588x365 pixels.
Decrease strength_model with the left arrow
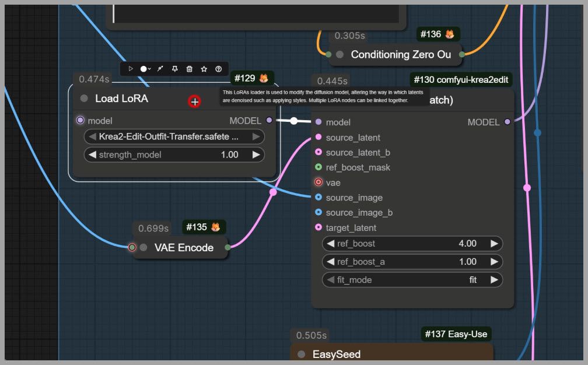[92, 155]
